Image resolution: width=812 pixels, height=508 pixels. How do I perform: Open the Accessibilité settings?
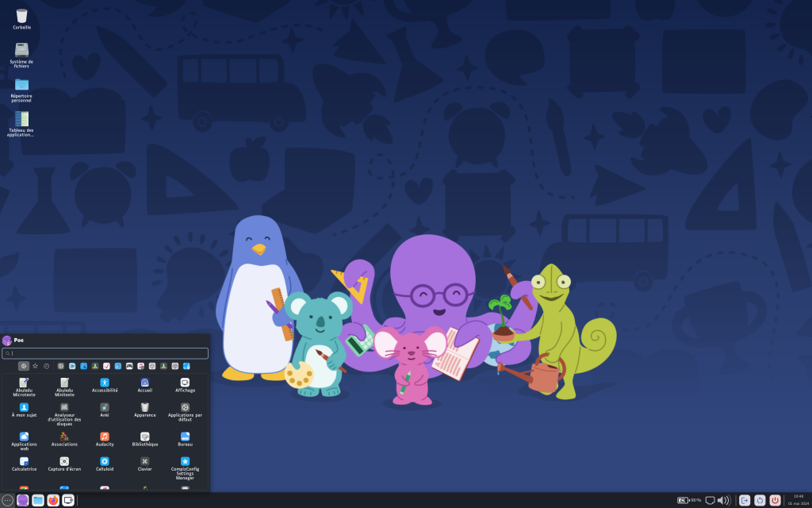(x=105, y=383)
